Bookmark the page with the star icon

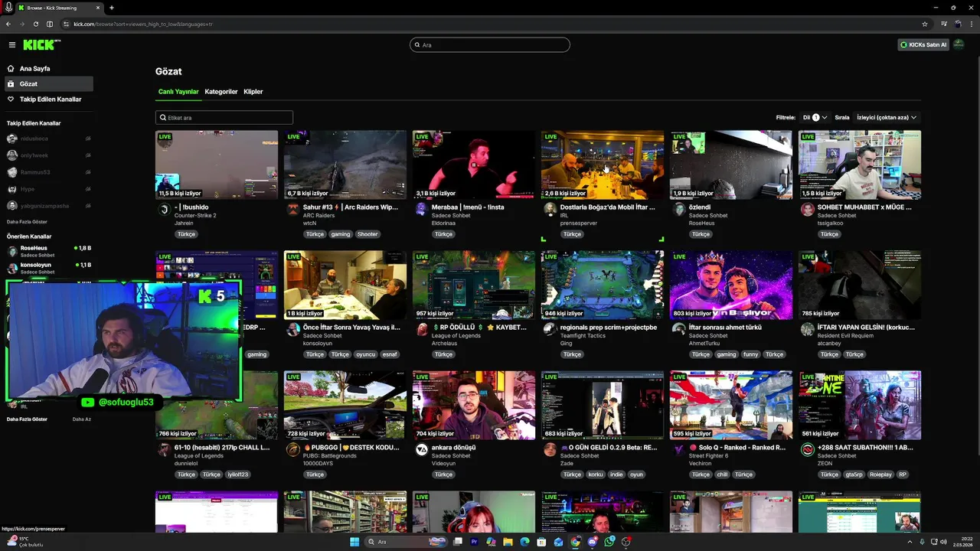click(925, 24)
